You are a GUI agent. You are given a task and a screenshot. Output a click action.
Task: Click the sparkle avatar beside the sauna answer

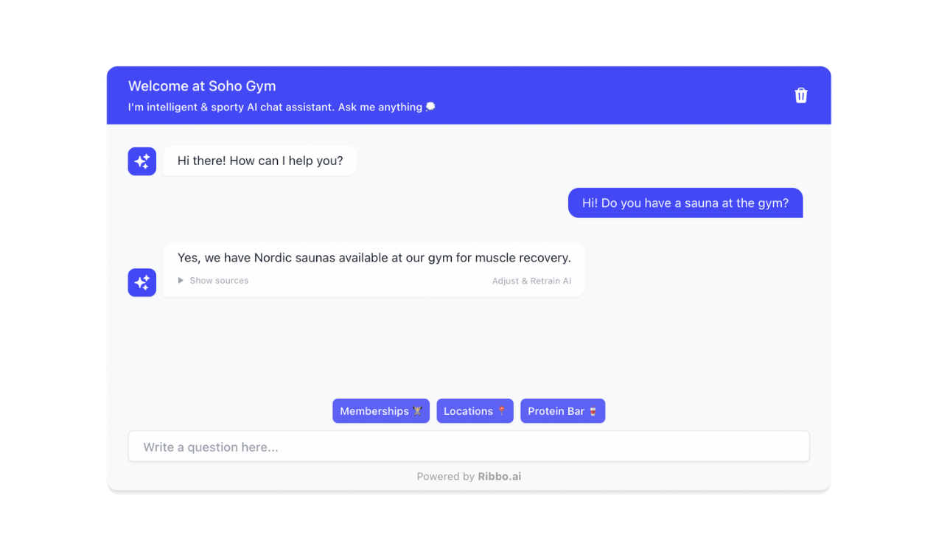point(142,282)
